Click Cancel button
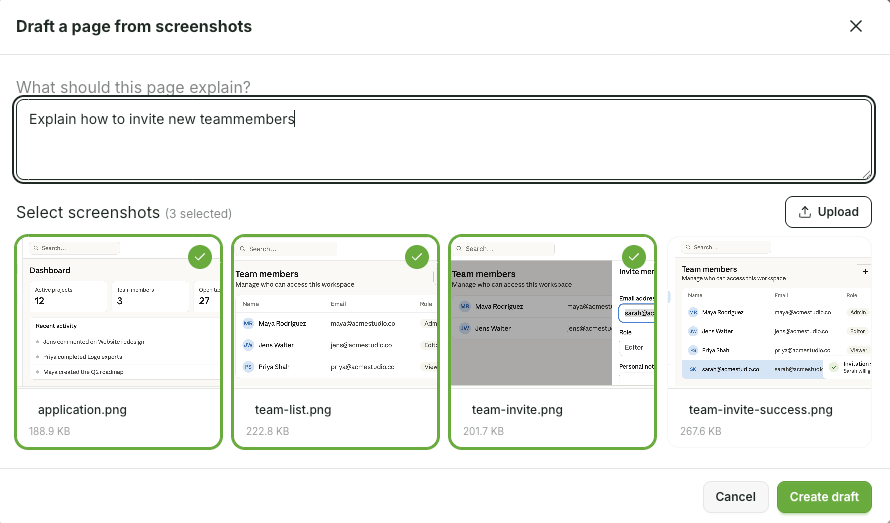The width and height of the screenshot is (890, 523). pos(736,497)
